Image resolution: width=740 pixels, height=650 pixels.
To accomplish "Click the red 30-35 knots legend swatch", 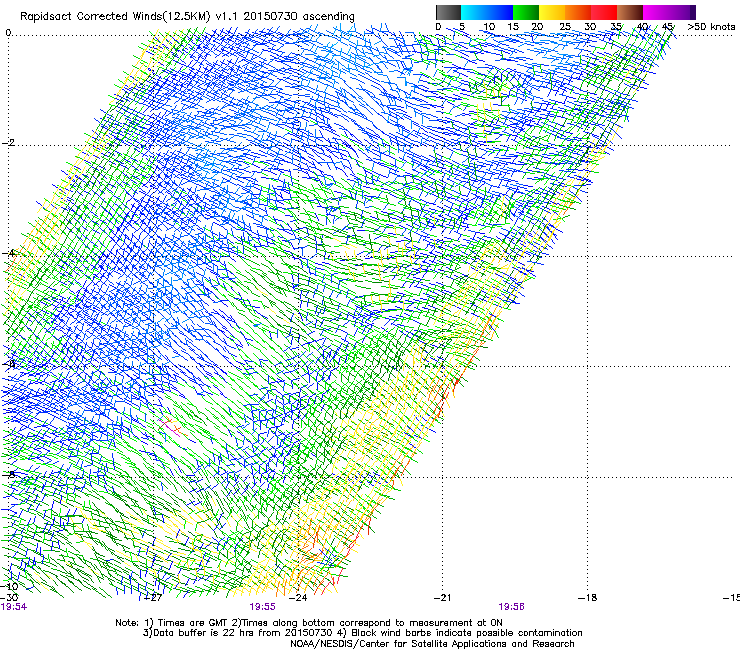I will click(x=604, y=12).
